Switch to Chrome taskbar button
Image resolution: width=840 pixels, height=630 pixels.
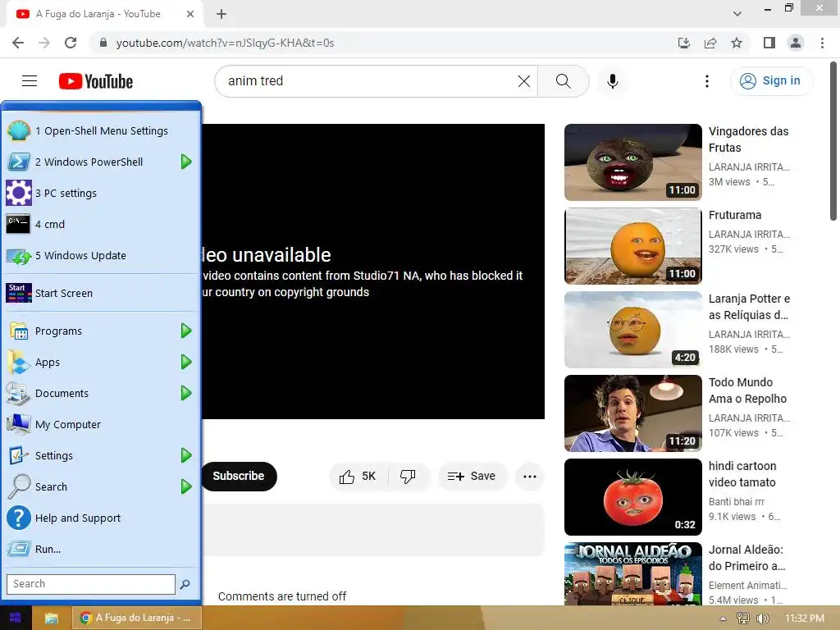pyautogui.click(x=137, y=618)
